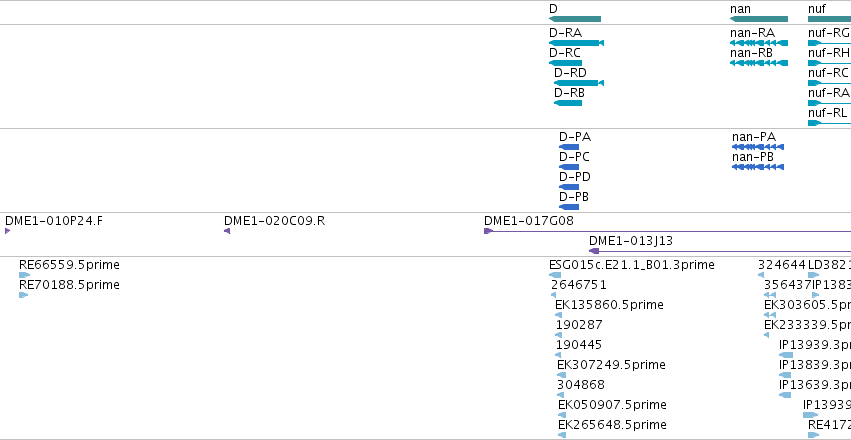Click the EK307249.5prime EST
The height and width of the screenshot is (440, 851).
click(x=562, y=375)
